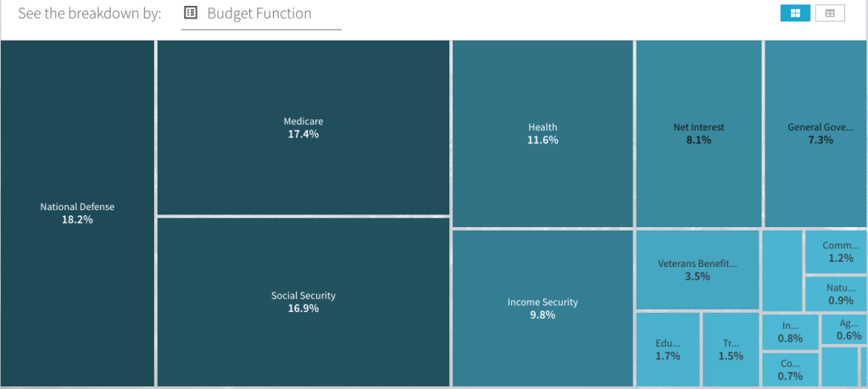
Task: Select General Government 7.3% tile
Action: (815, 133)
